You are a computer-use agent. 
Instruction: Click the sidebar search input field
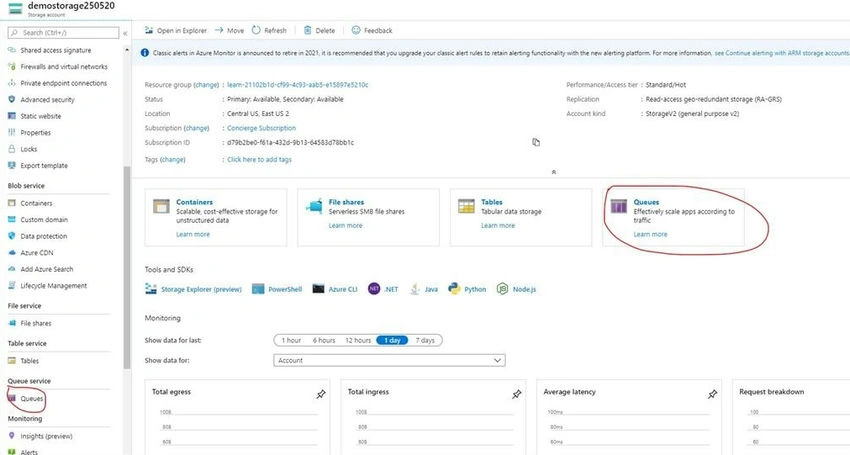tap(63, 33)
